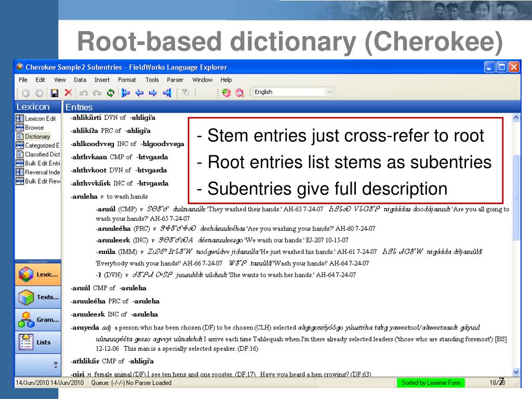This screenshot has width=532, height=399.
Task: Click scrollbar down arrow in Entries
Action: [x=516, y=372]
